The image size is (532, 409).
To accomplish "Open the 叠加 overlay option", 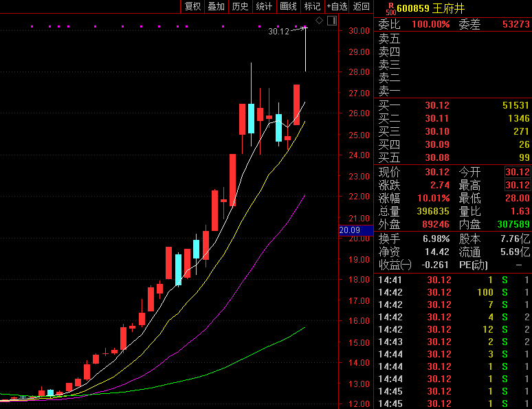I will [216, 6].
